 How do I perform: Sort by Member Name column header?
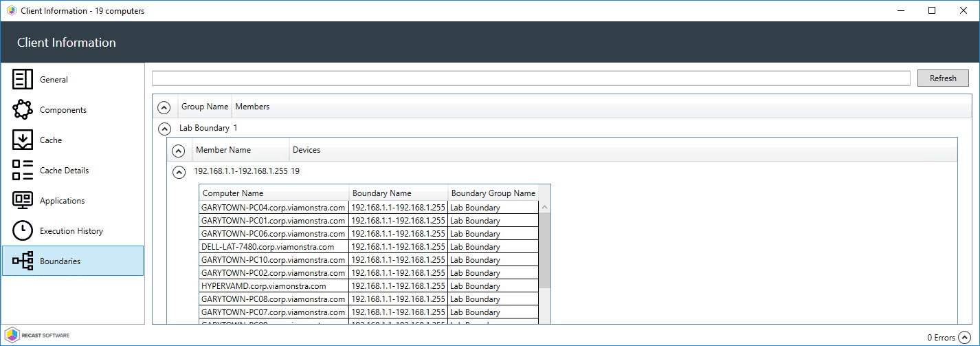click(x=223, y=150)
